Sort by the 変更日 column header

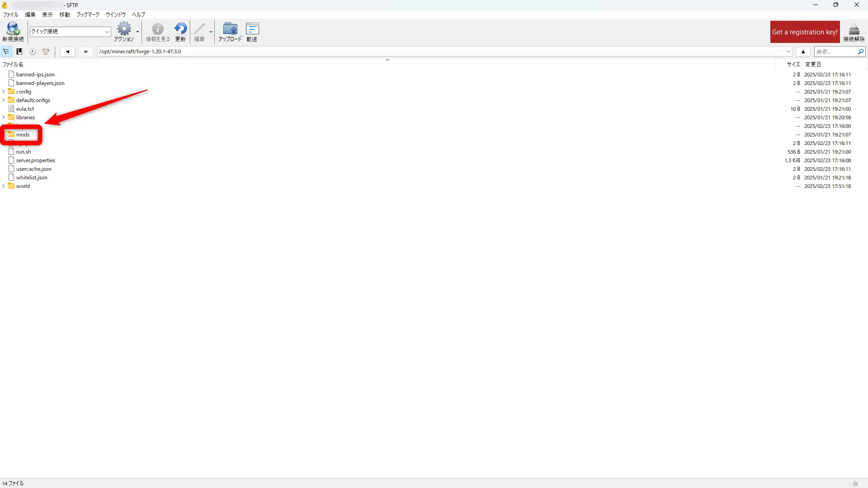pos(813,65)
